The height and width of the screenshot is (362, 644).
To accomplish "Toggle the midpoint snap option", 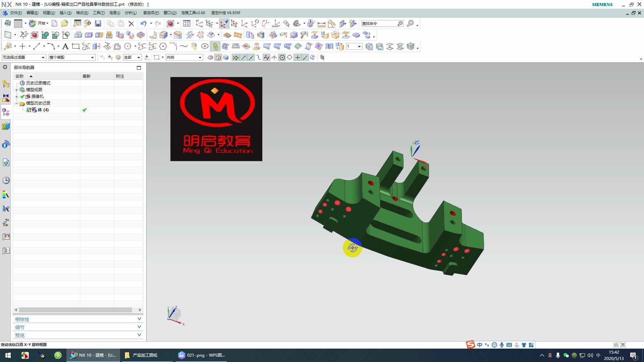I will click(x=251, y=58).
